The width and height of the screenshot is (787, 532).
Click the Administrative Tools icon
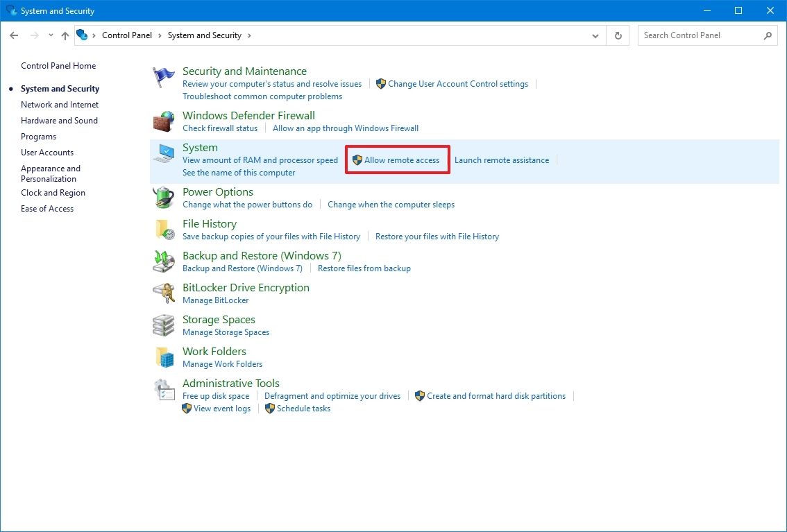pyautogui.click(x=163, y=389)
